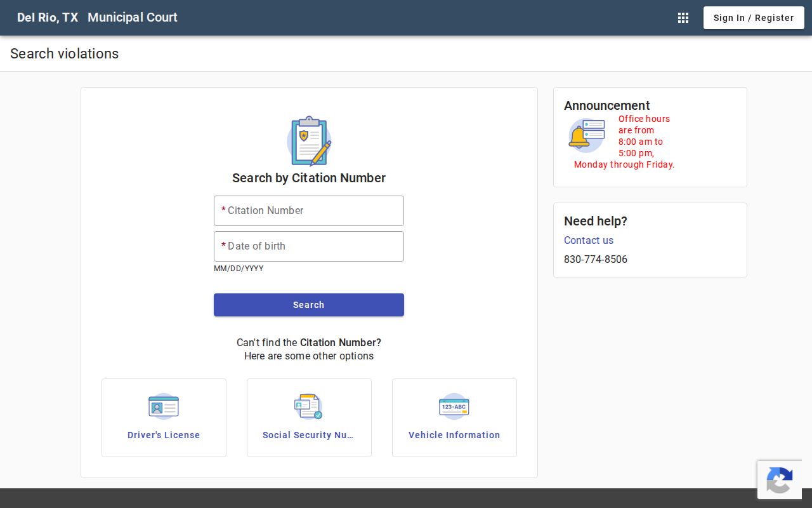This screenshot has height=508, width=812.
Task: Click the phone number 830-774-8506
Action: click(x=596, y=259)
